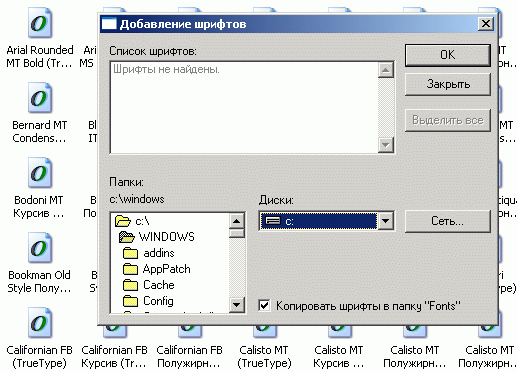Click the Calisto MT Курсив label
The height and width of the screenshot is (372, 517).
pyautogui.click(x=339, y=357)
